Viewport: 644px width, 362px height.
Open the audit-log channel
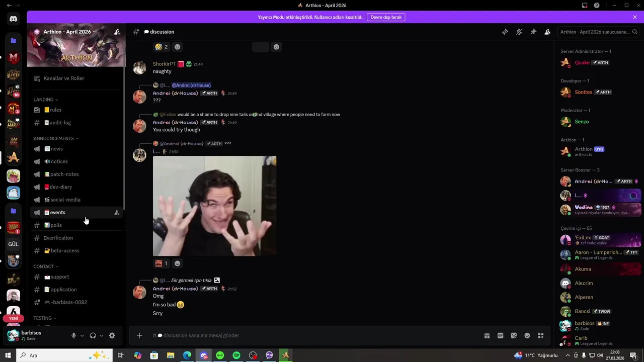coord(76,123)
